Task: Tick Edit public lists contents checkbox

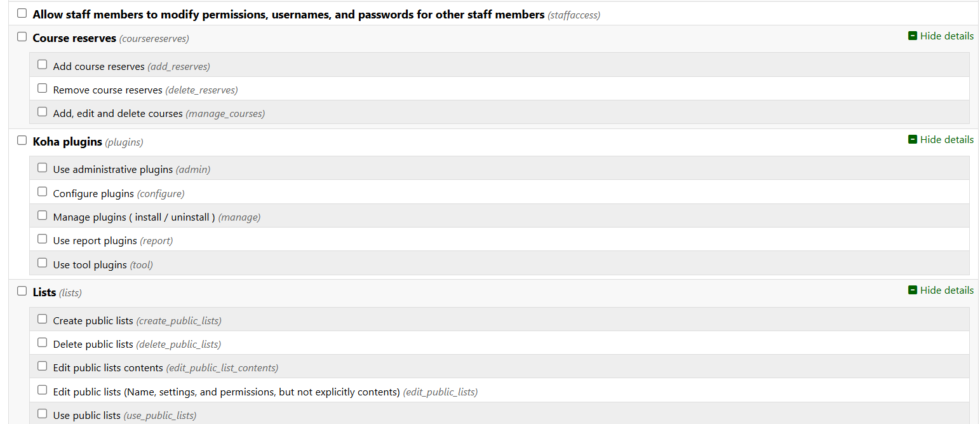Action: [x=43, y=366]
